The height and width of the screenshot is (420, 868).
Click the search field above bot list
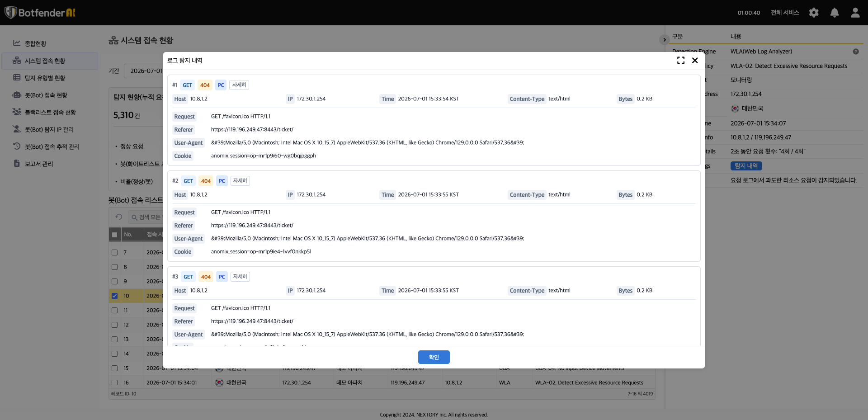(146, 217)
